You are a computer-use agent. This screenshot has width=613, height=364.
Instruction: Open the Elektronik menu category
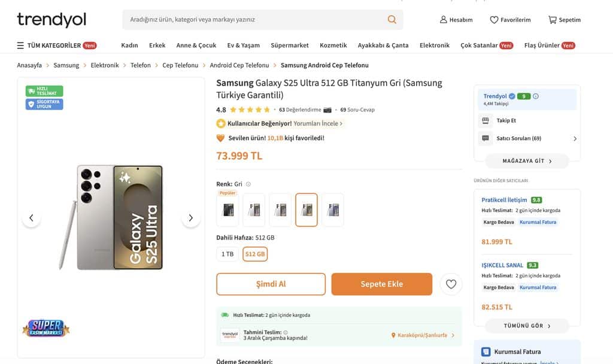(434, 45)
